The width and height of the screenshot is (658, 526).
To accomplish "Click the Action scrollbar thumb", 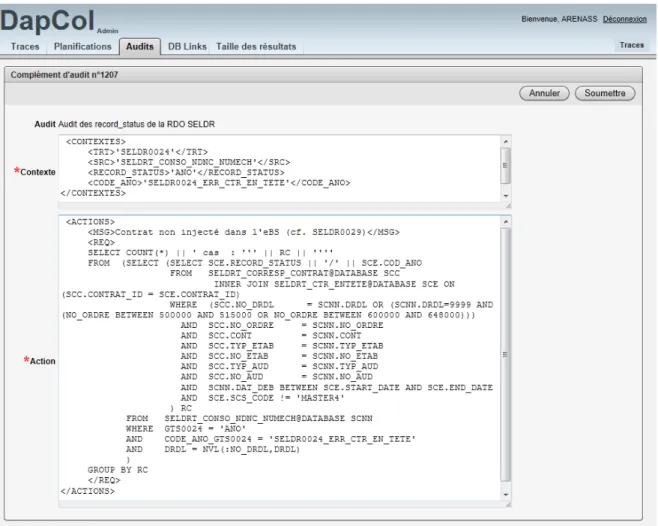I will [x=506, y=355].
